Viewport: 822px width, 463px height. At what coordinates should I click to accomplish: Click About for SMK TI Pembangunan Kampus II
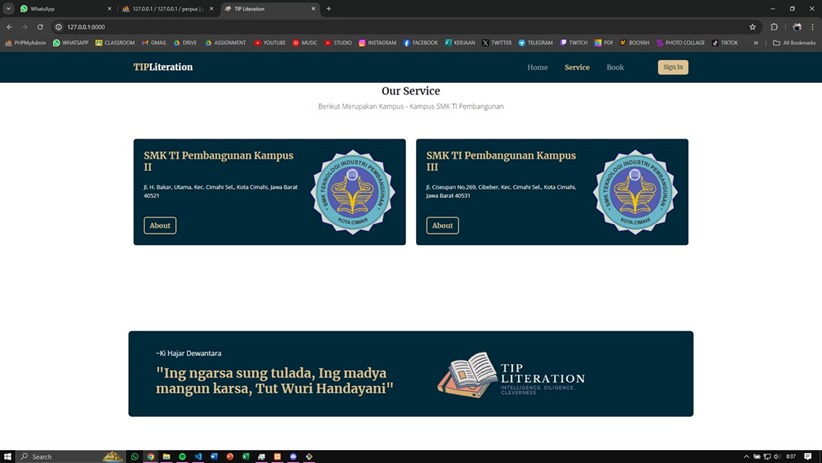(160, 226)
